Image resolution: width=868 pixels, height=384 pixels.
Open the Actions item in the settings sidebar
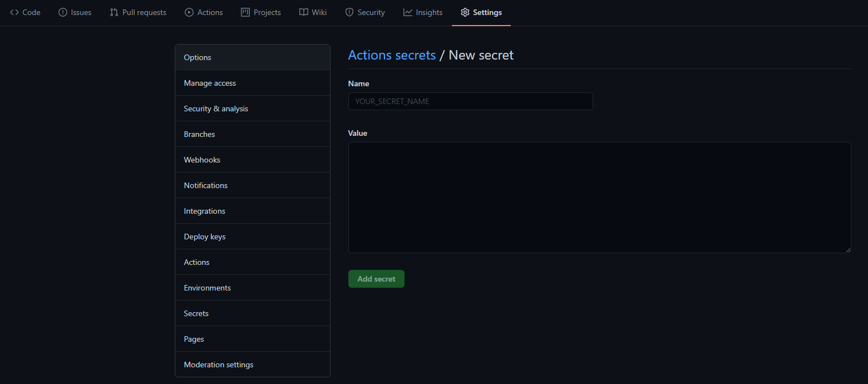pyautogui.click(x=253, y=262)
